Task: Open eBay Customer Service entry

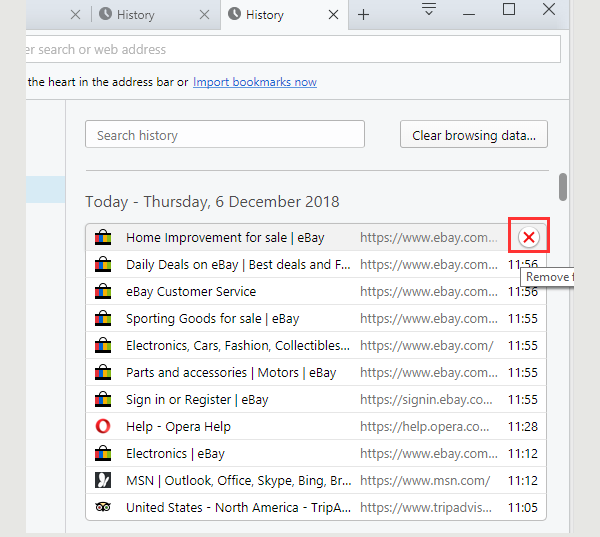Action: [x=191, y=292]
